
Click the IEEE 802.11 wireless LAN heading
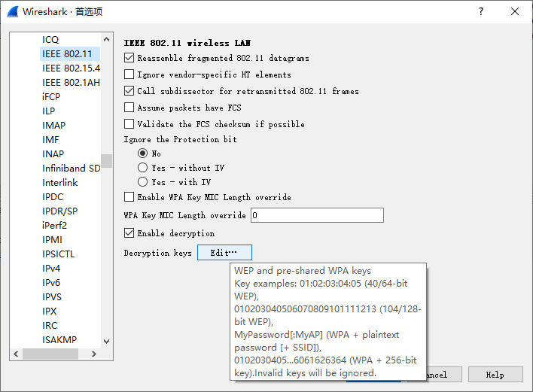point(187,43)
